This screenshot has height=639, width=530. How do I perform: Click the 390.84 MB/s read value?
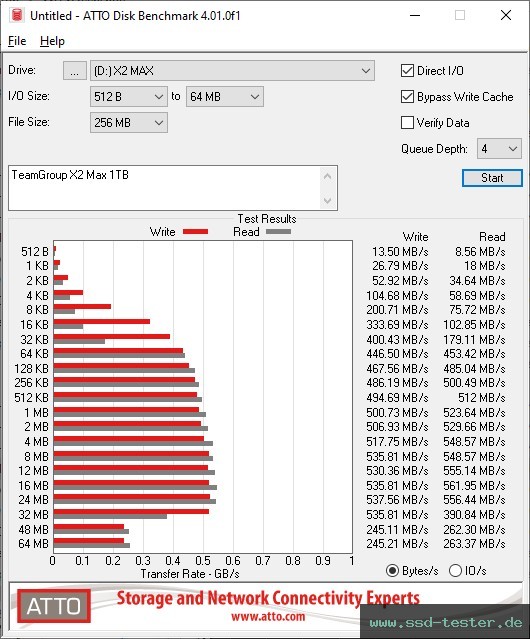pyautogui.click(x=474, y=515)
